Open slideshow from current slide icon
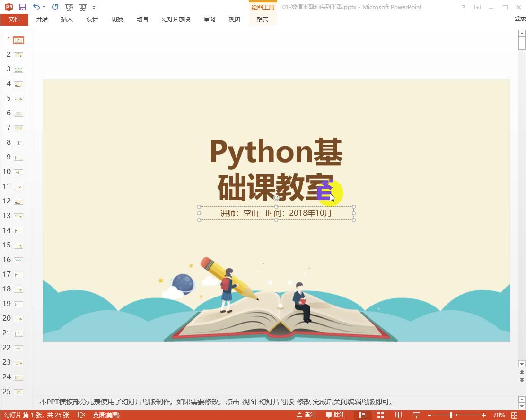 click(82, 7)
